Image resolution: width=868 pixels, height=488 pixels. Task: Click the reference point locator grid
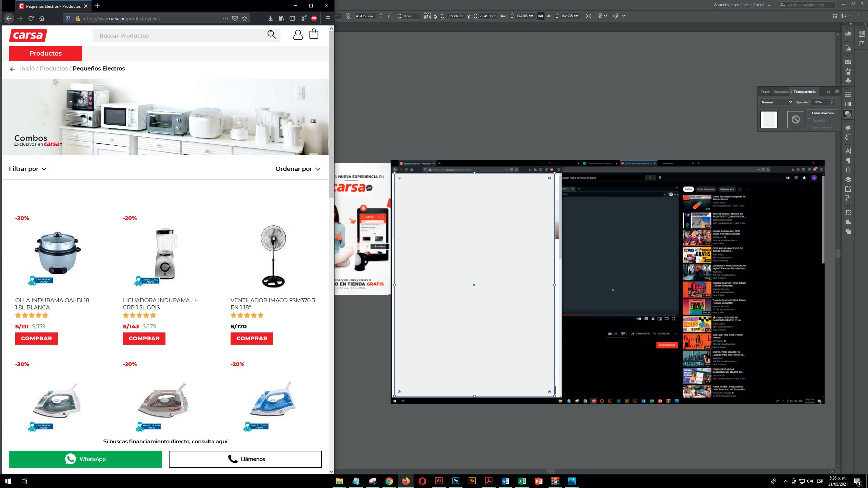point(427,16)
